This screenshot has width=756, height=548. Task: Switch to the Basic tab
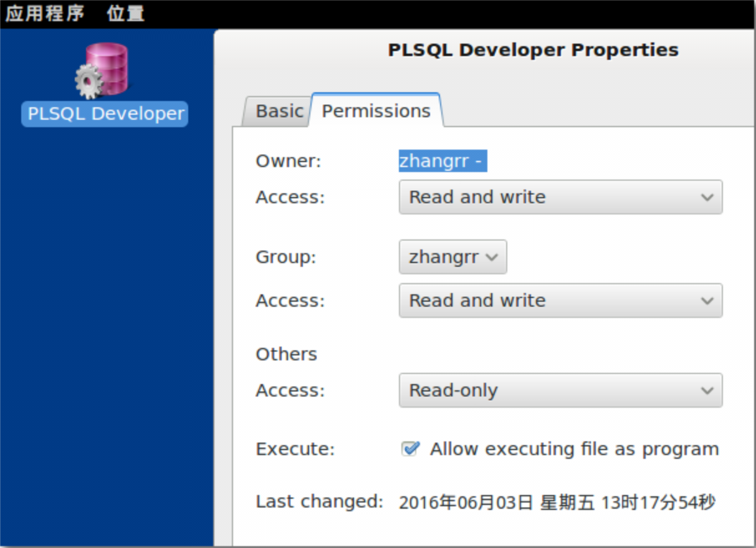coord(279,111)
